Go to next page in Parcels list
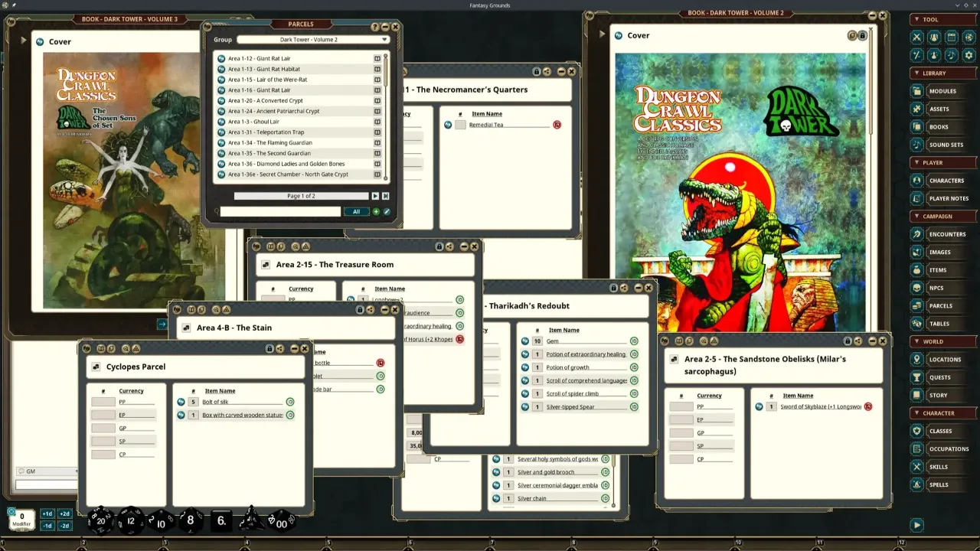 tap(375, 196)
